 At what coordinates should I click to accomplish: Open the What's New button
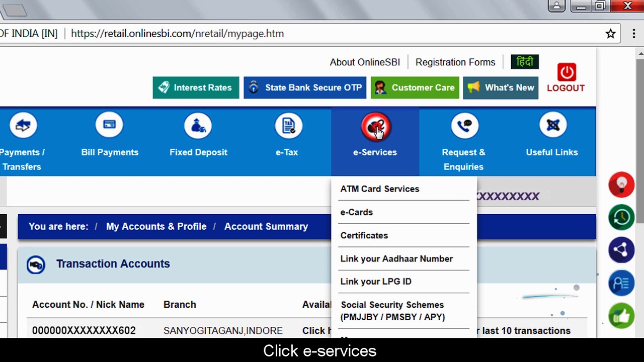coord(501,87)
